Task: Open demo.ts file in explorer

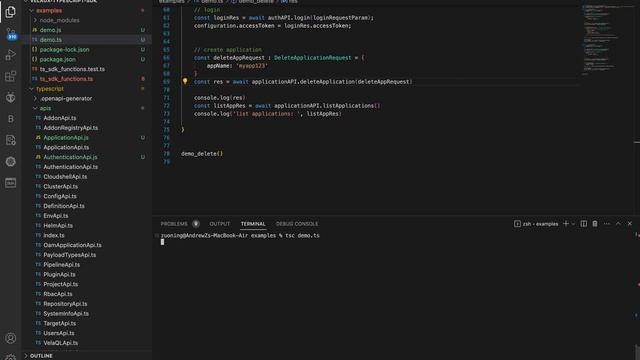Action: (x=51, y=40)
